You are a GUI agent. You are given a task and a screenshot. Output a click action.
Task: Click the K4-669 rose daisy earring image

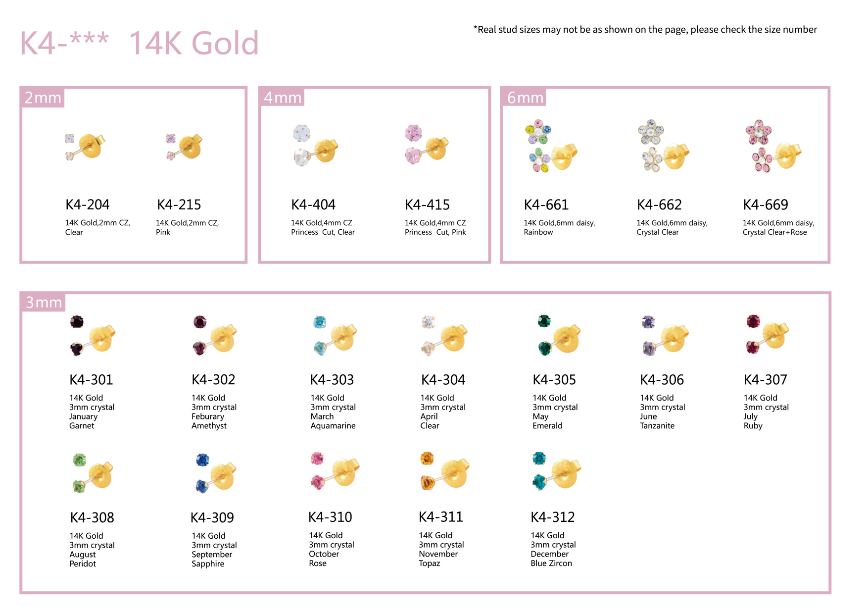pyautogui.click(x=773, y=146)
